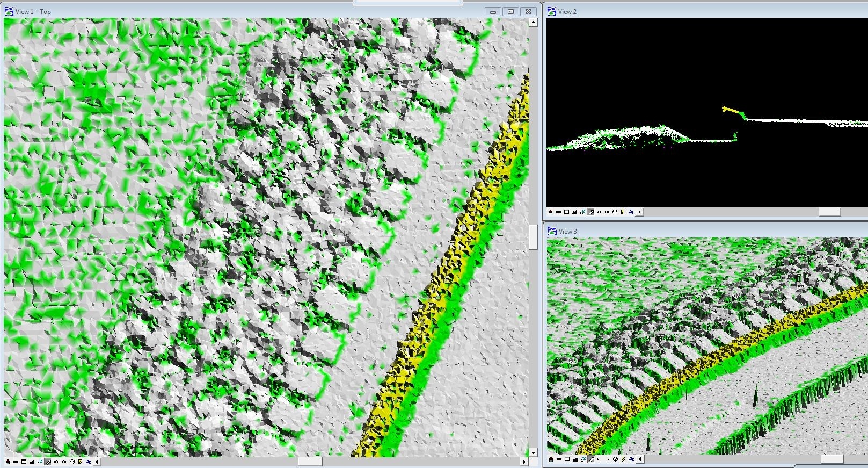Click the paintbrush Update View icon in View 1
868x468 pixels.
pos(8,462)
